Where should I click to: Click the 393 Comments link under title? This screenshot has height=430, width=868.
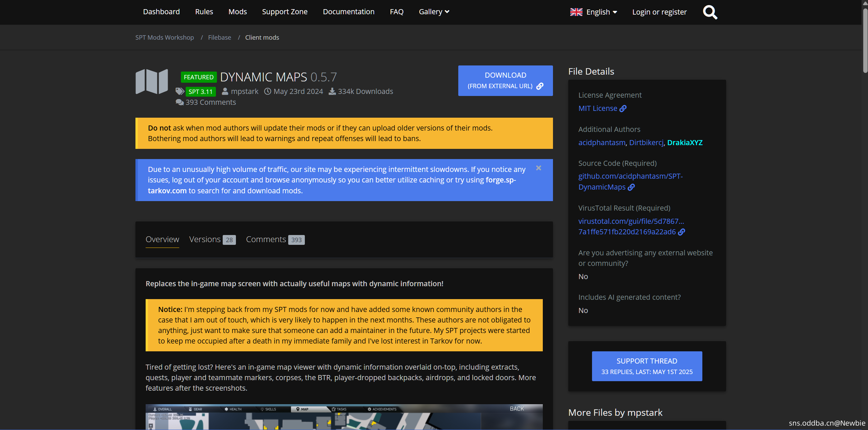210,102
